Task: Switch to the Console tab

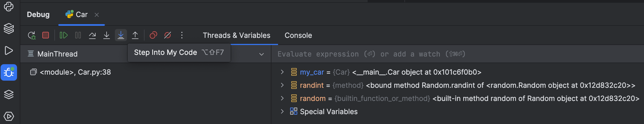Action: (298, 35)
